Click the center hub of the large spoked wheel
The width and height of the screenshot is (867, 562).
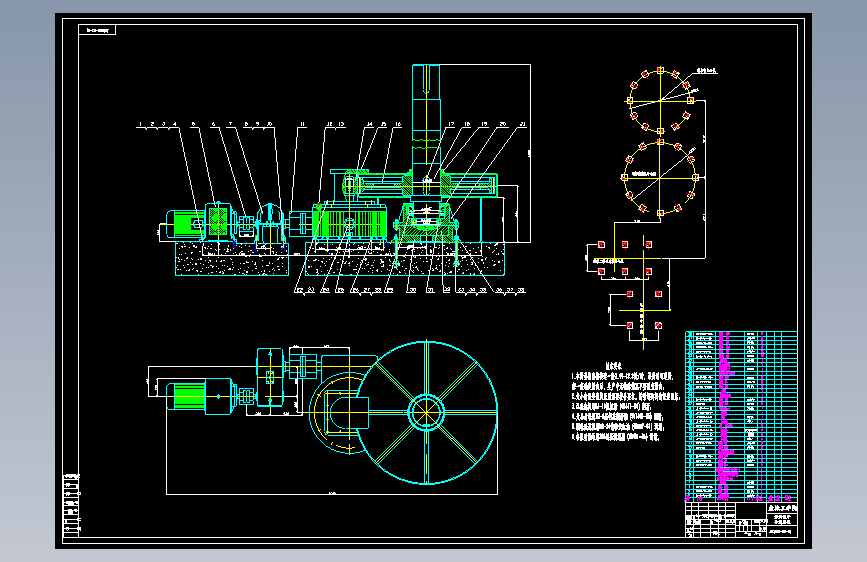426,412
